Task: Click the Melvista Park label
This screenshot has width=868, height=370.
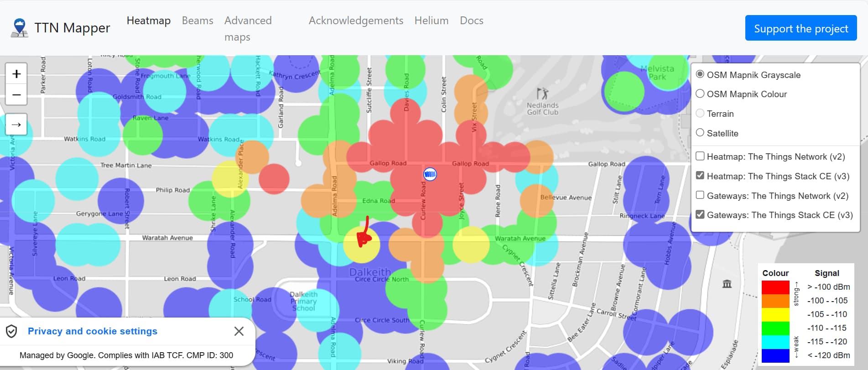Action: tap(657, 73)
